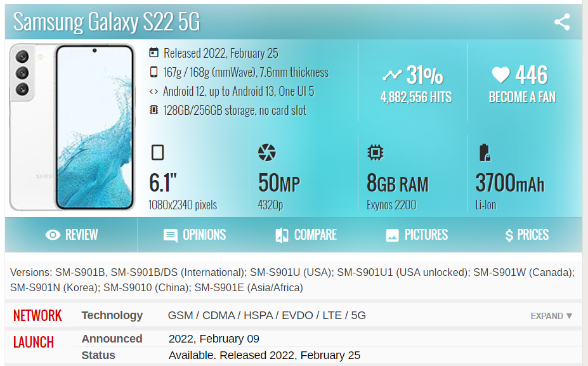The width and height of the screenshot is (588, 366).
Task: Click the display size screen icon
Action: coord(157,153)
